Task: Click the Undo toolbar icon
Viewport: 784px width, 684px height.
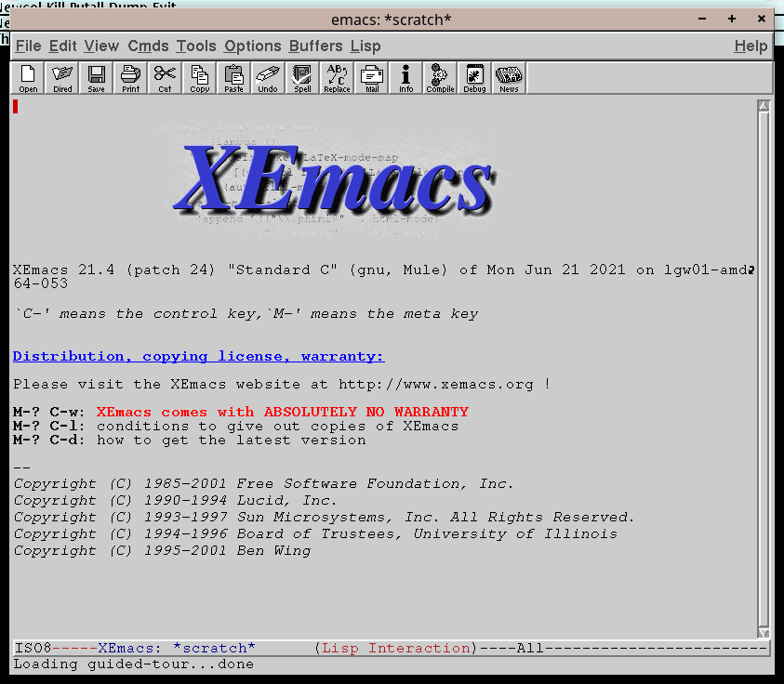Action: point(268,78)
